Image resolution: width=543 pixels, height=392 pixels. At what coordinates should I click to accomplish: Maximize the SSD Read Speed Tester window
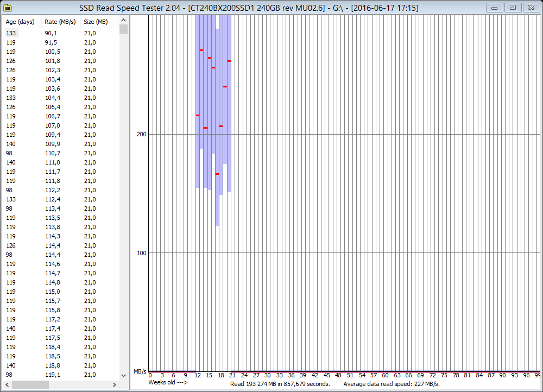[512, 7]
